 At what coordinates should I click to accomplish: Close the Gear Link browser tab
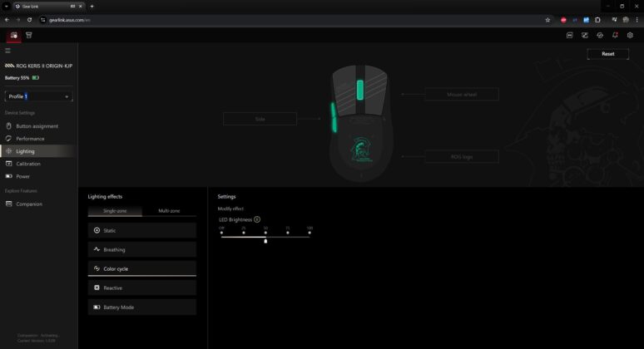tap(81, 6)
